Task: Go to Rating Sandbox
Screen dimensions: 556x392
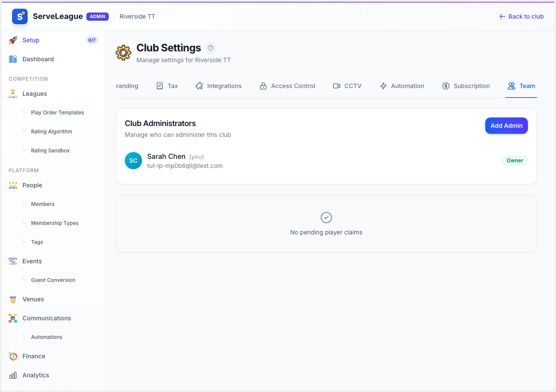Action: [x=50, y=151]
